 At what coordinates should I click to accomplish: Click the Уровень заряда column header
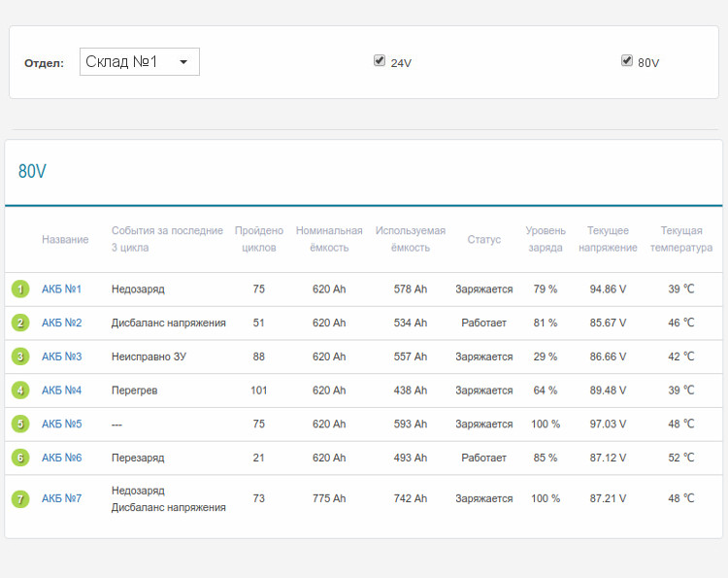(546, 239)
